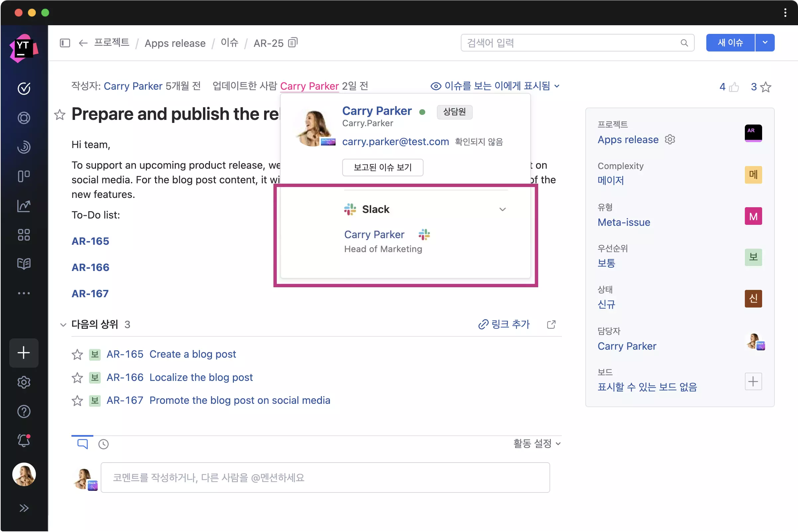Select the comments tab icon
The image size is (798, 532).
[82, 444]
